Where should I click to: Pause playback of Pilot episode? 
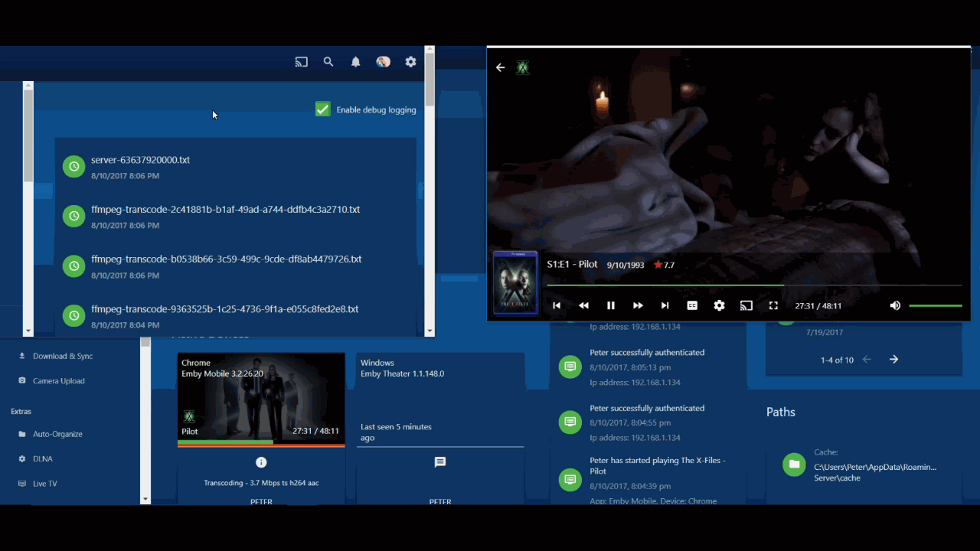pos(611,305)
